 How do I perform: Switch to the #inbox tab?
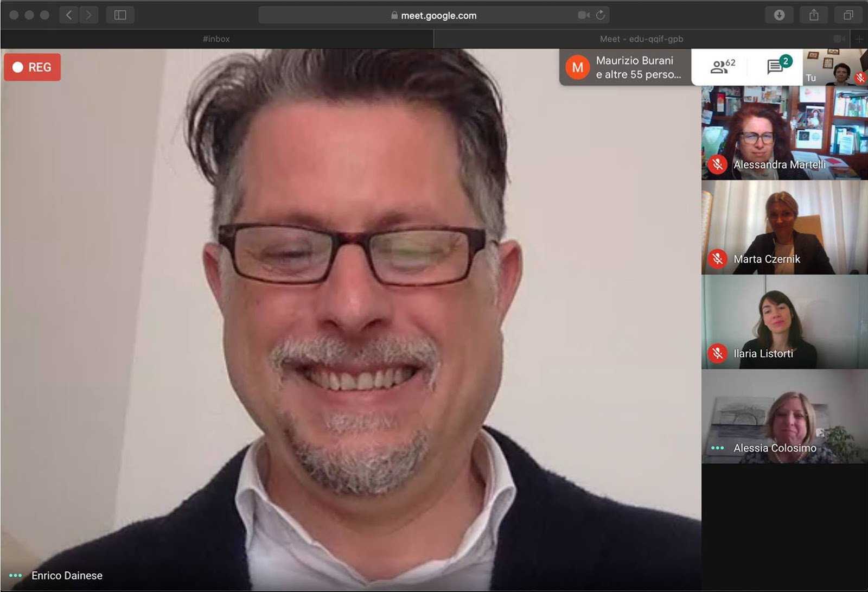coord(216,39)
